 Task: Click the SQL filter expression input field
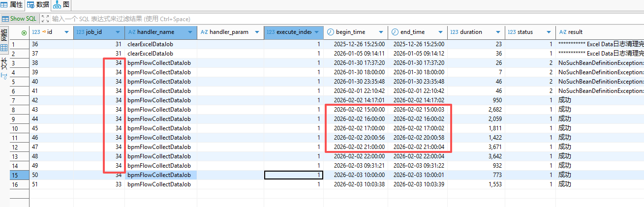click(197, 19)
